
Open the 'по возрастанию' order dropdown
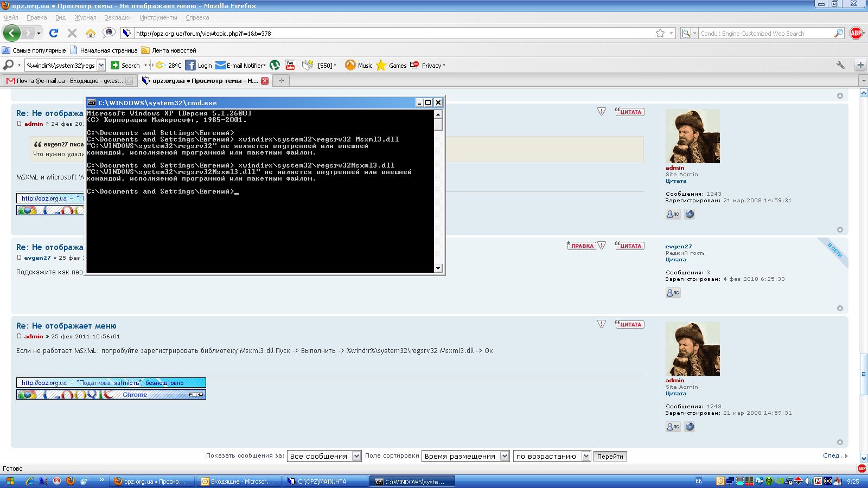pos(552,456)
